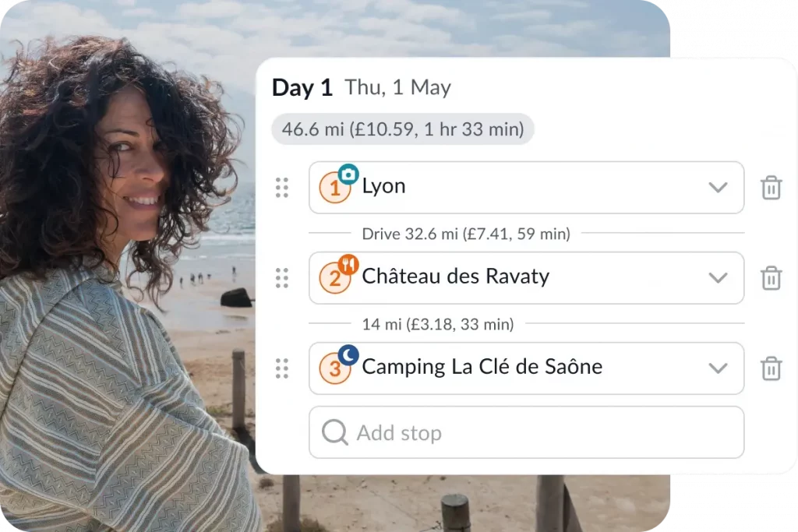This screenshot has width=798, height=532.
Task: Click the blue moon overnight badge on stop 3
Action: [x=348, y=355]
